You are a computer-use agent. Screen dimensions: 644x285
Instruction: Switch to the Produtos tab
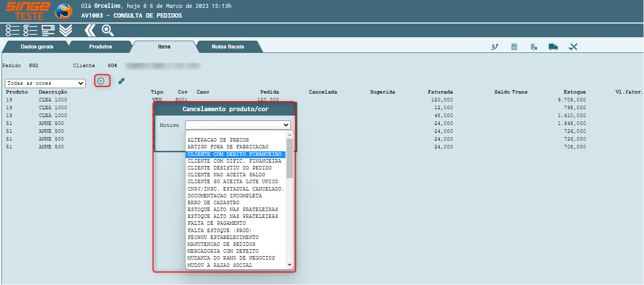pos(101,47)
